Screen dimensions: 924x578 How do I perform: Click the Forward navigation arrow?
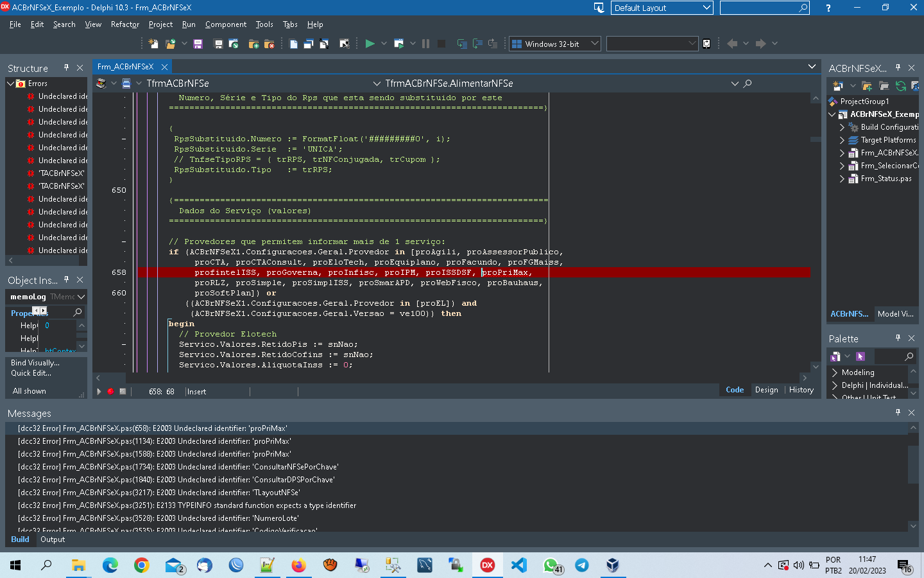(760, 44)
